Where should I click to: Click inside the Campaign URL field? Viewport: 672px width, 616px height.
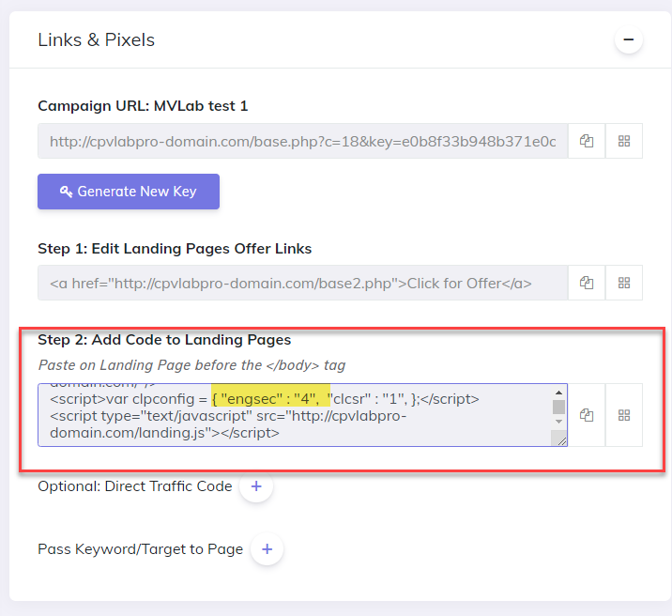point(302,142)
